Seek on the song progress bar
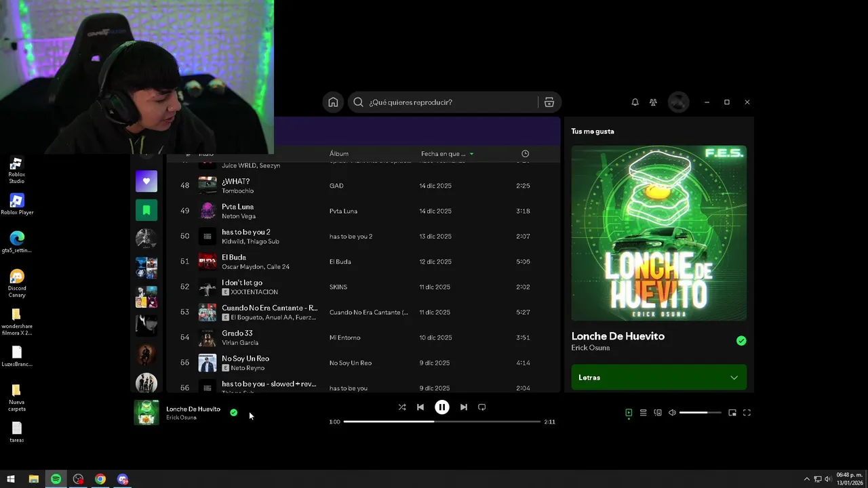This screenshot has height=488, width=868. coord(442,422)
